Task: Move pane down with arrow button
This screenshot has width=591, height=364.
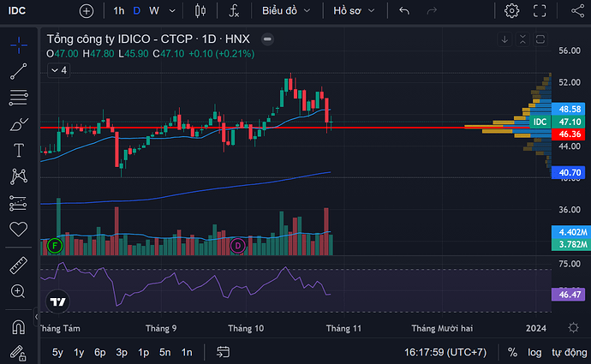Action: [504, 39]
